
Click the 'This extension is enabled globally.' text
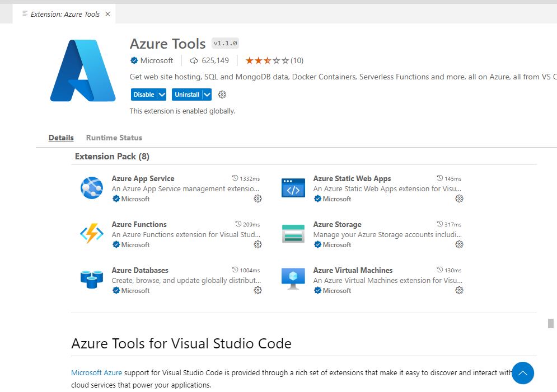pos(182,111)
